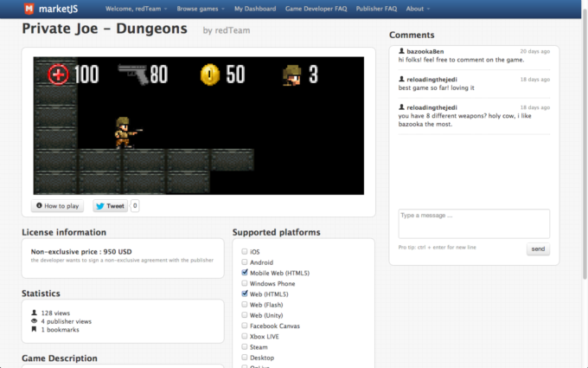Viewport: 588px width, 368px height.
Task: Click the bazookaBen username
Action: coord(425,51)
